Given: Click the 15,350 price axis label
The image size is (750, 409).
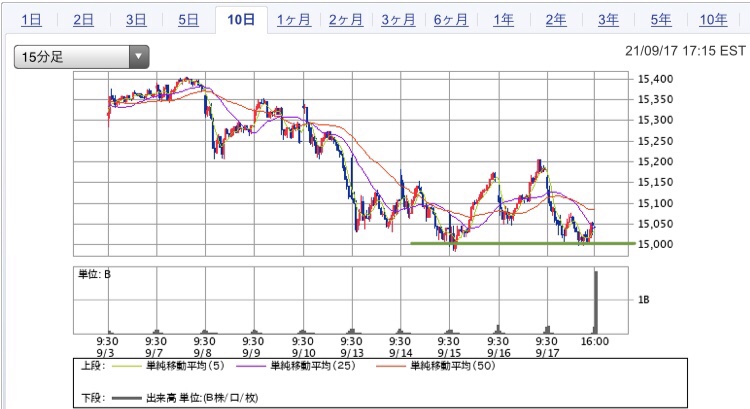Looking at the screenshot, I should (x=655, y=99).
